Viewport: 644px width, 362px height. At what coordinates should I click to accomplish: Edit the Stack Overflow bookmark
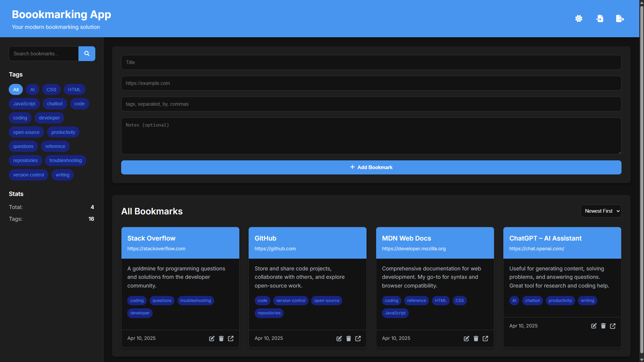[x=212, y=339]
